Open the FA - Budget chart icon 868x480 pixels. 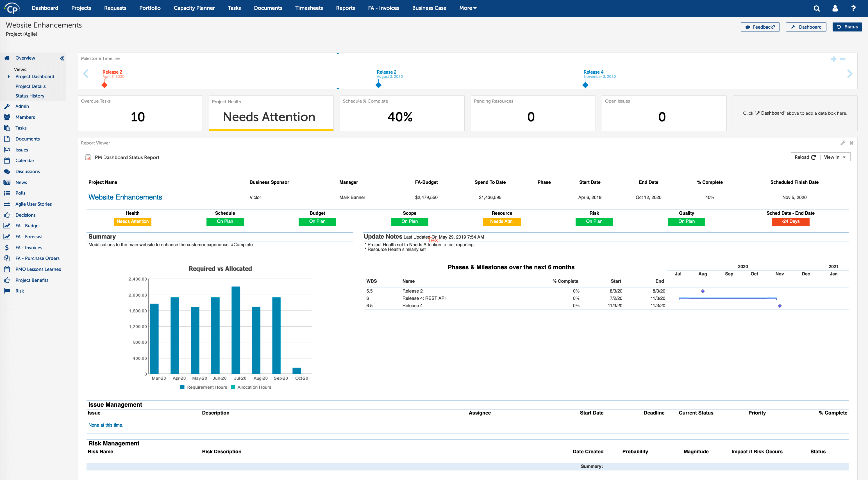point(7,225)
